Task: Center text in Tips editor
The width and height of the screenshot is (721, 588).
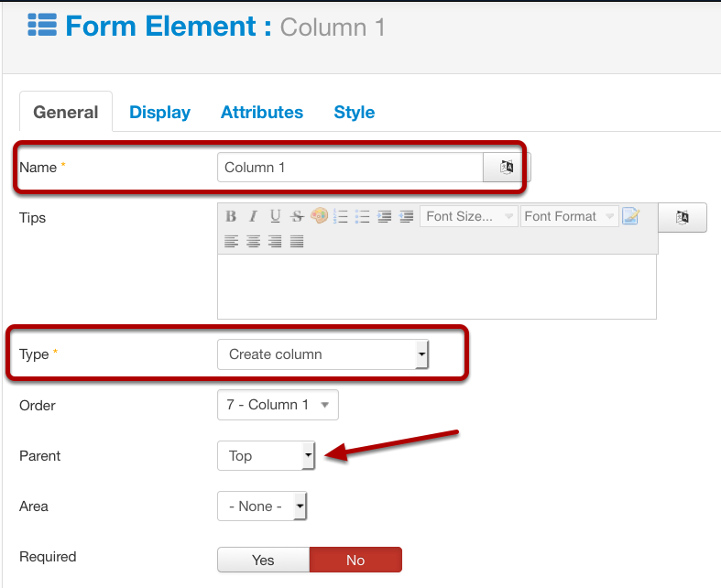Action: click(254, 241)
